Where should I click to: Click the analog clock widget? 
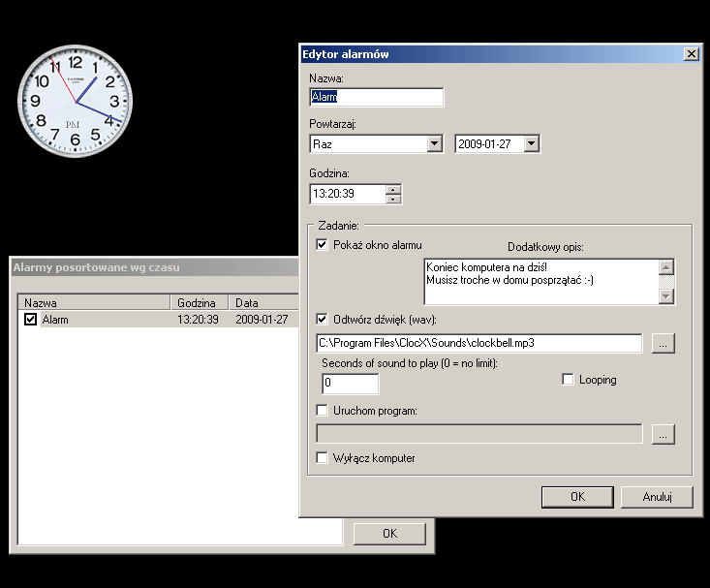click(75, 102)
